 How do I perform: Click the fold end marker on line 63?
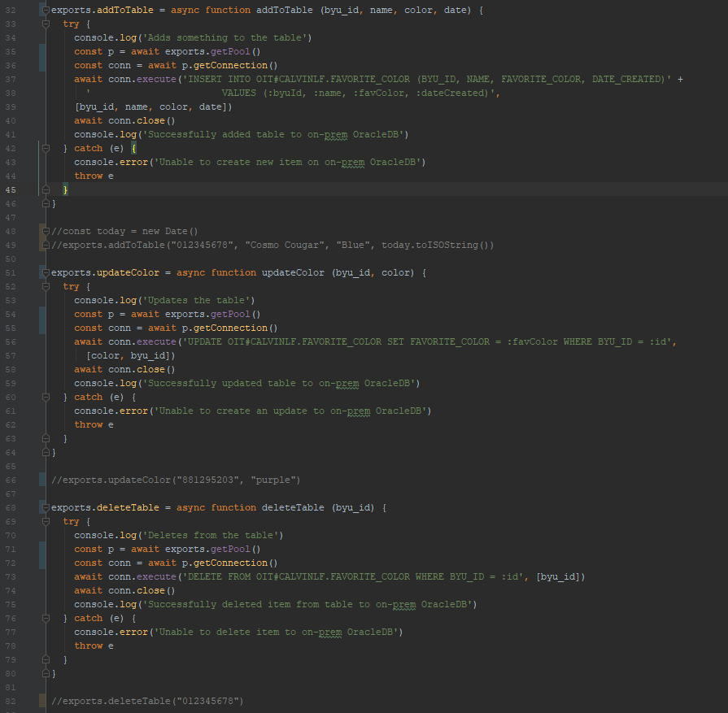tap(46, 438)
